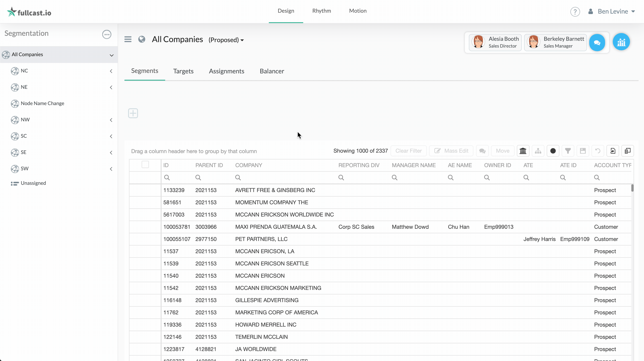Select the Unassigned item in sidebar

point(33,183)
